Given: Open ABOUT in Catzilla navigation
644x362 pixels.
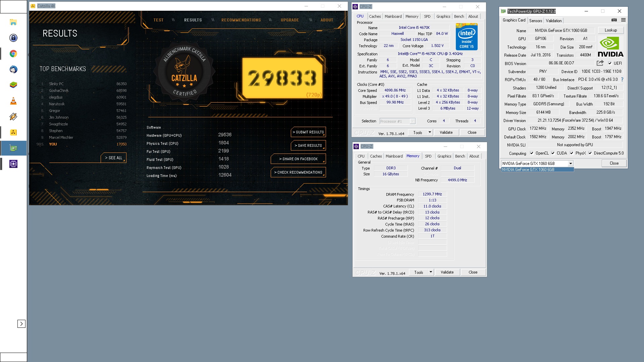Looking at the screenshot, I should [x=327, y=20].
